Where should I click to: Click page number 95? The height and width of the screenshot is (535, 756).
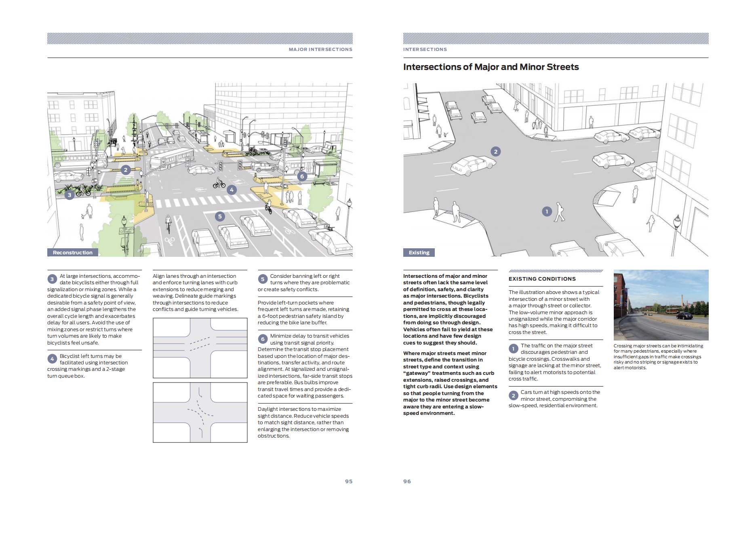(x=349, y=481)
